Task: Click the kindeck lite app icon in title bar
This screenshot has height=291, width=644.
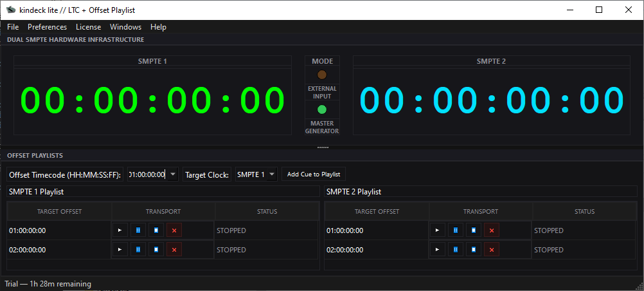Action: pyautogui.click(x=11, y=10)
